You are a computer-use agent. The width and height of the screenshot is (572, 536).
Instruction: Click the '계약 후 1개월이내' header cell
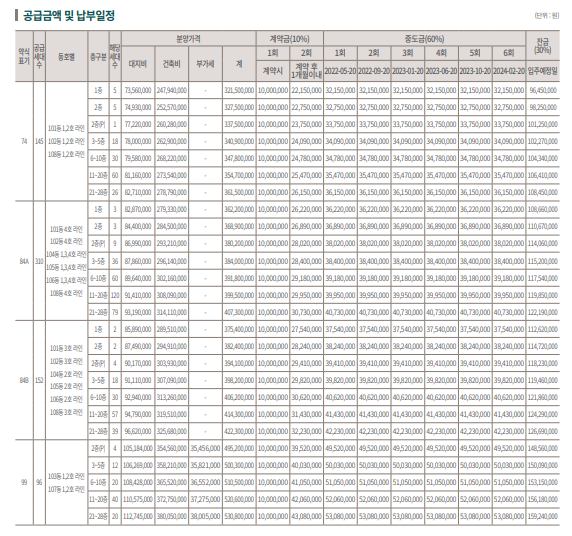tap(306, 71)
